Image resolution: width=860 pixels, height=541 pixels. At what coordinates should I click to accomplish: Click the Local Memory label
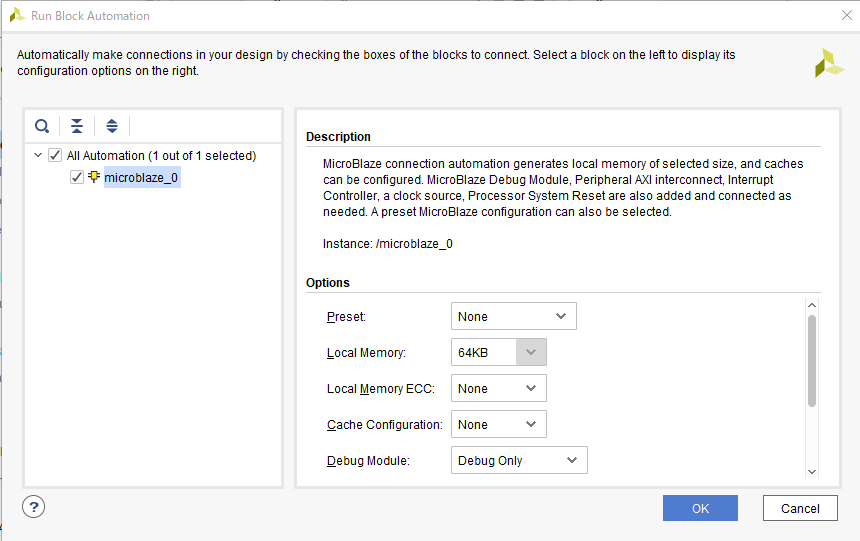366,353
